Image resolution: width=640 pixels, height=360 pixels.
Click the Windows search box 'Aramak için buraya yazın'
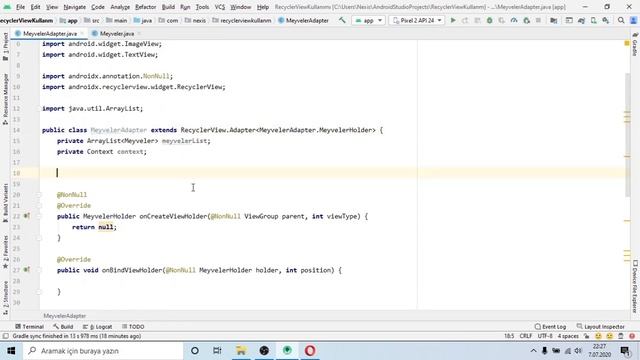tap(103, 351)
